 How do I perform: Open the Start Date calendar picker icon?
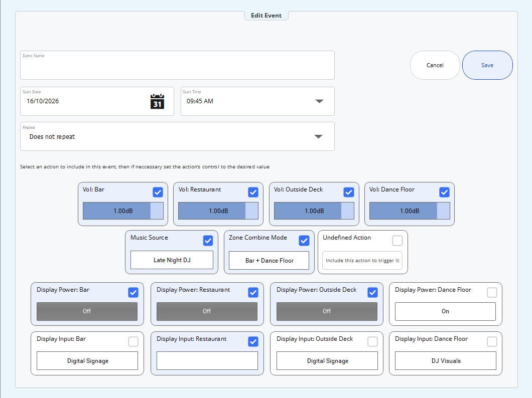[157, 101]
